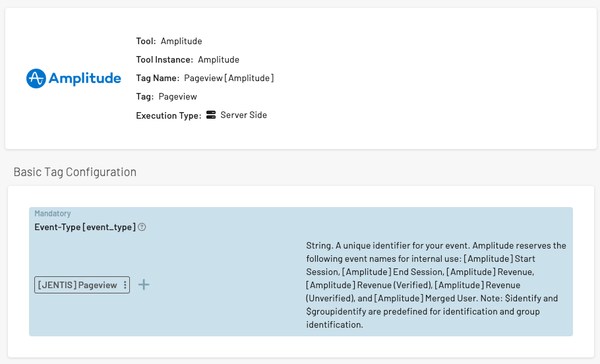Click the Amplitude logo

(74, 78)
